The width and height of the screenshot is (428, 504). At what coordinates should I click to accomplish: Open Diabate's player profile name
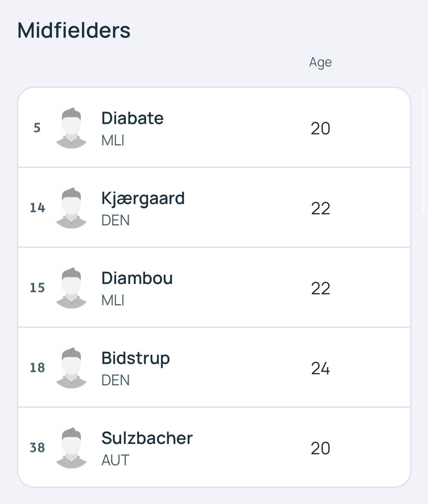[x=133, y=118]
